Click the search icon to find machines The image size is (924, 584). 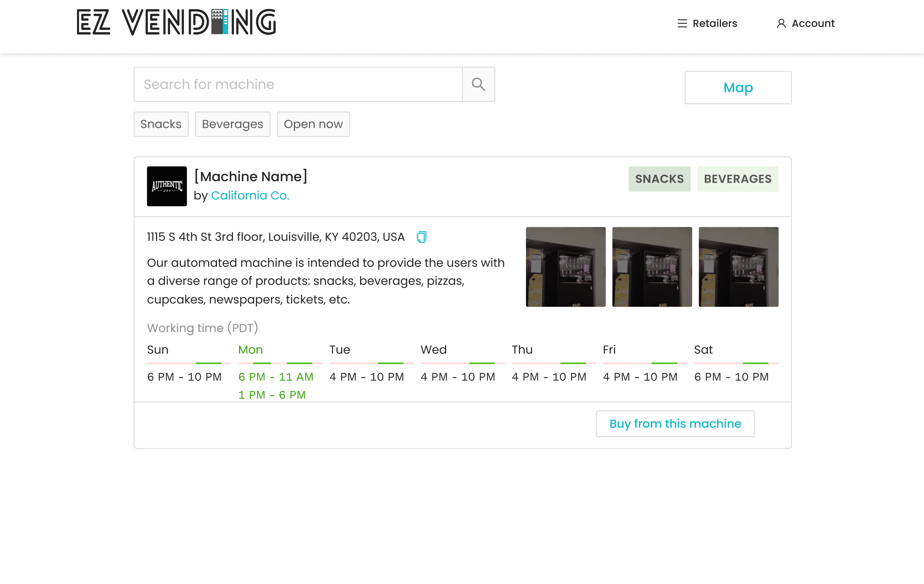click(x=478, y=84)
